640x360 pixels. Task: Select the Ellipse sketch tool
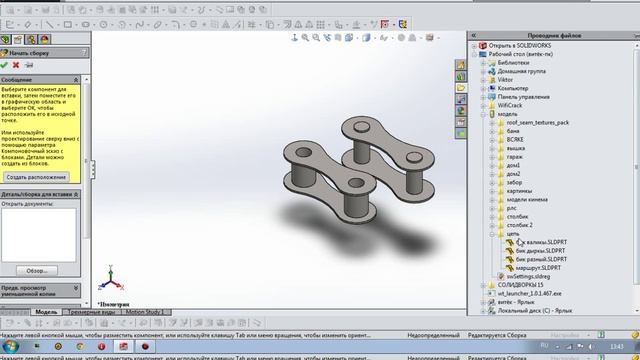(x=157, y=24)
